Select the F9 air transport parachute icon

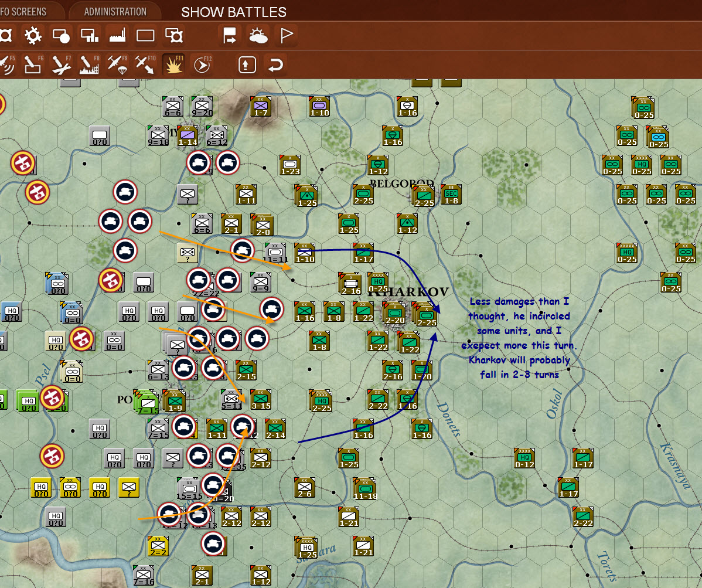coord(118,65)
